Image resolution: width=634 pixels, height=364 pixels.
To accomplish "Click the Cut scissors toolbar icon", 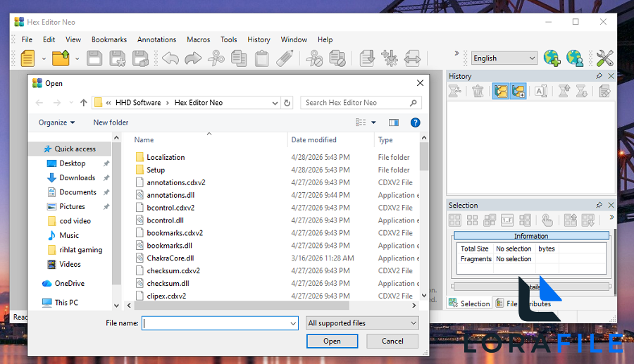I will click(216, 58).
